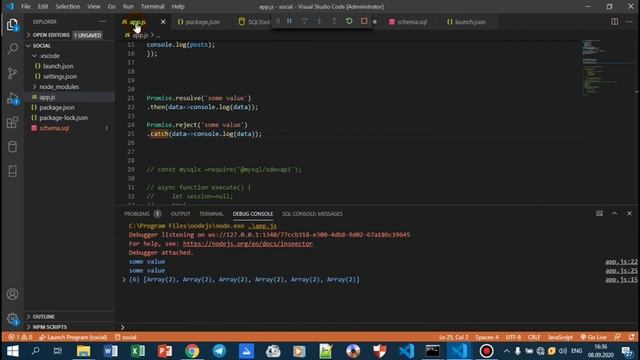
Task: Click Step Over in debug toolbar
Action: tap(304, 21)
